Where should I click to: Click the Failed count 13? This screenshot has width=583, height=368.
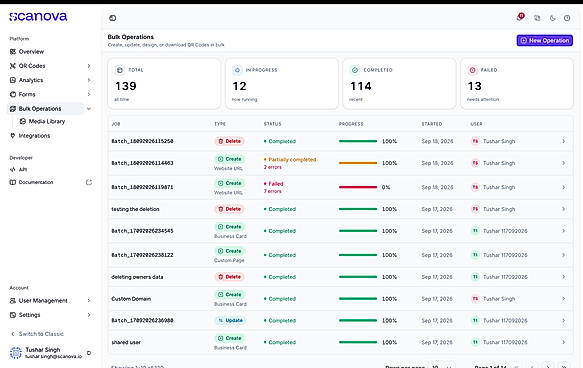tap(474, 86)
